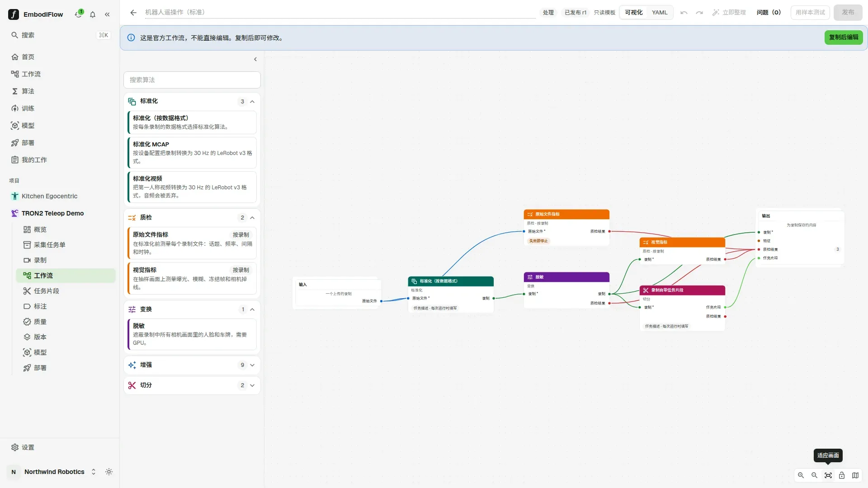Go back with the arrow icon

click(133, 13)
